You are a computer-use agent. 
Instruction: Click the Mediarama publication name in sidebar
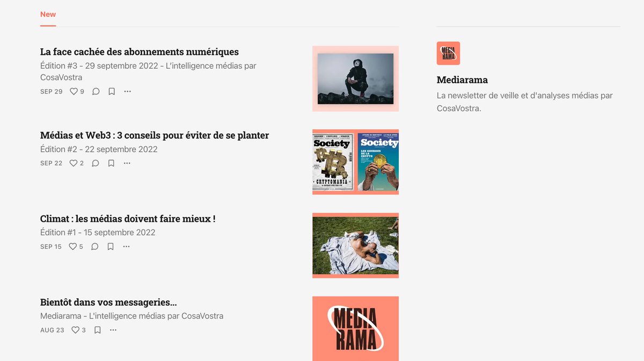click(x=462, y=80)
